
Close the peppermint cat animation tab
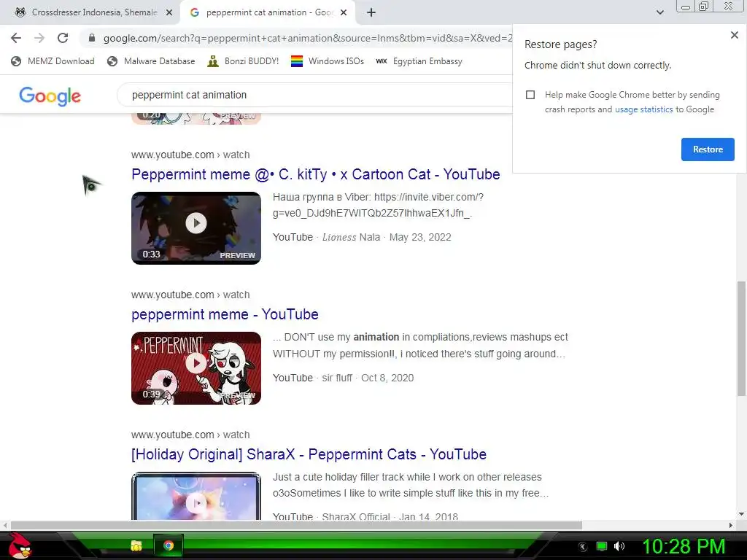(345, 12)
